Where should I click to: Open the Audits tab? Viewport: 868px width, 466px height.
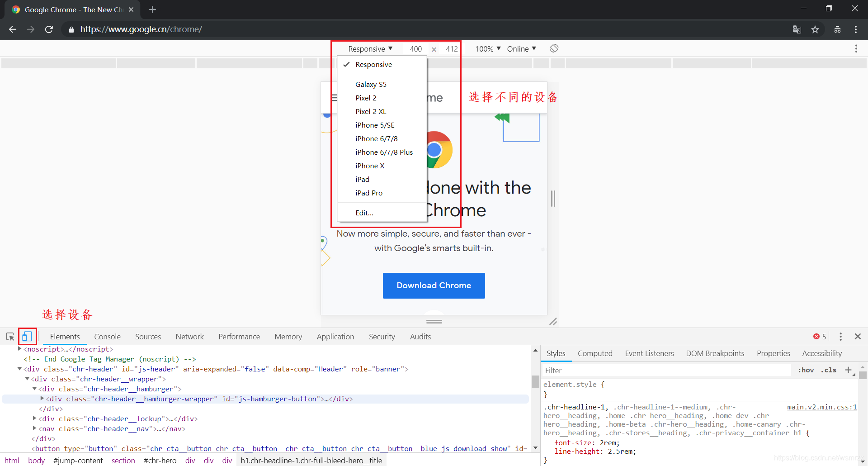(420, 337)
